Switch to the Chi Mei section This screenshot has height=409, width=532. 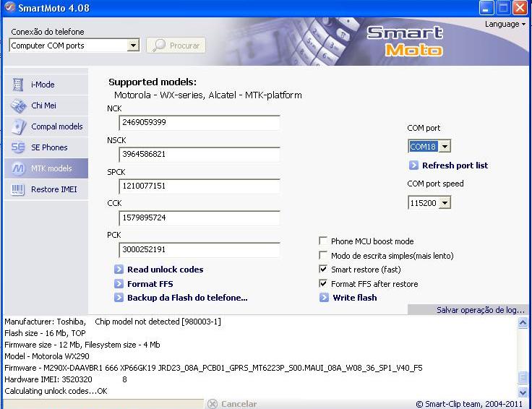46,106
